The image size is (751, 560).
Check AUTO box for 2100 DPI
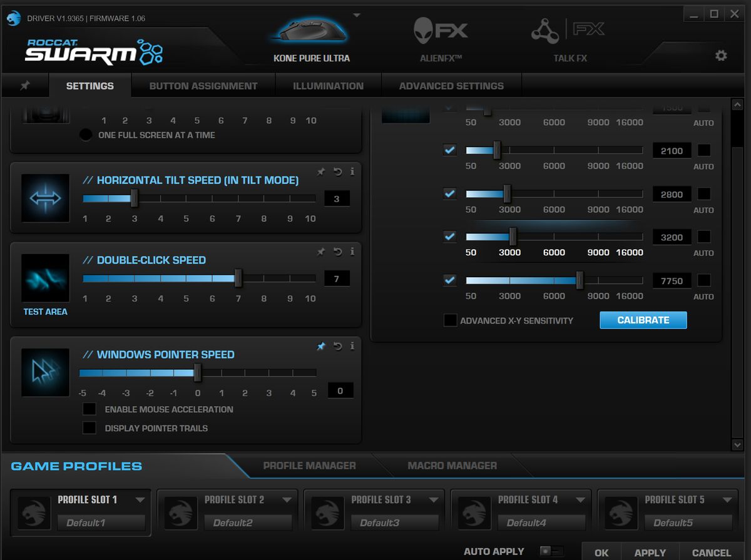704,150
